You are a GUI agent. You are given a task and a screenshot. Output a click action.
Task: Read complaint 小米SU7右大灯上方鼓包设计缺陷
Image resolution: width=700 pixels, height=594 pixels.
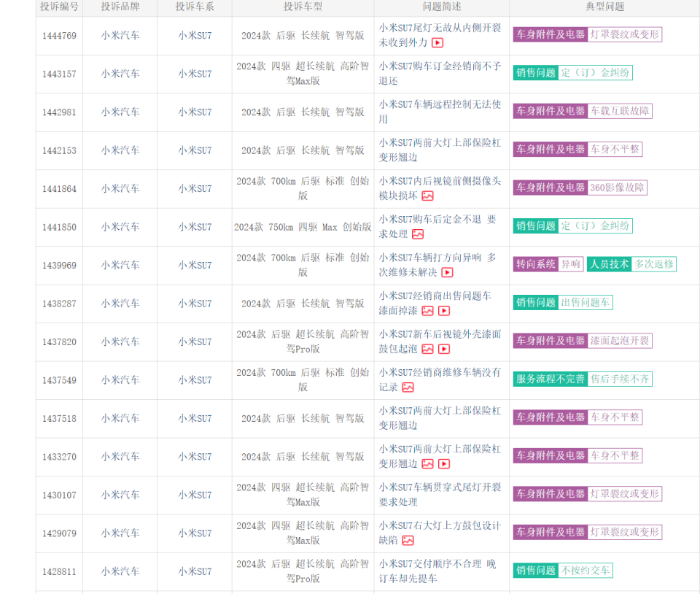[440, 533]
